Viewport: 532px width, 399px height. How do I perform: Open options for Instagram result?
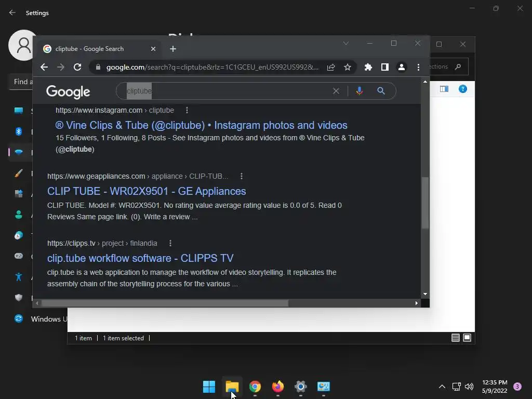coord(187,110)
